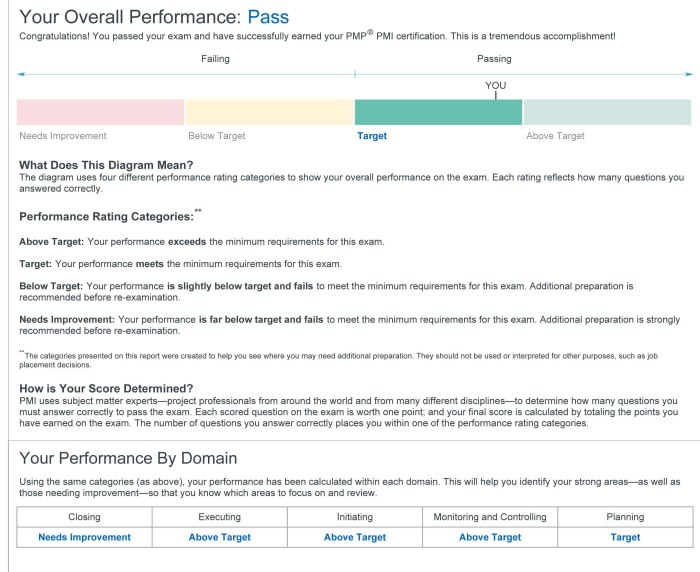
Task: Click the right arrowhead of the Passing scale
Action: (688, 74)
